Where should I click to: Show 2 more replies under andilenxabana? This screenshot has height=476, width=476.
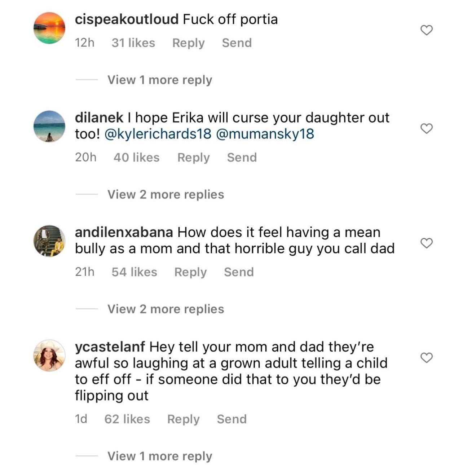166,309
